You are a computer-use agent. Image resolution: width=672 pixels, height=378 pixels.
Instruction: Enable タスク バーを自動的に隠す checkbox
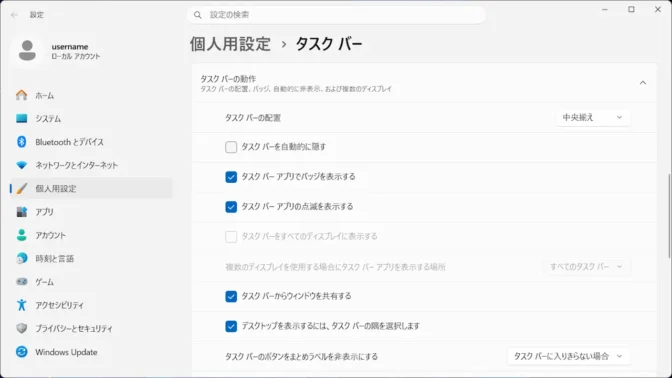pos(231,147)
